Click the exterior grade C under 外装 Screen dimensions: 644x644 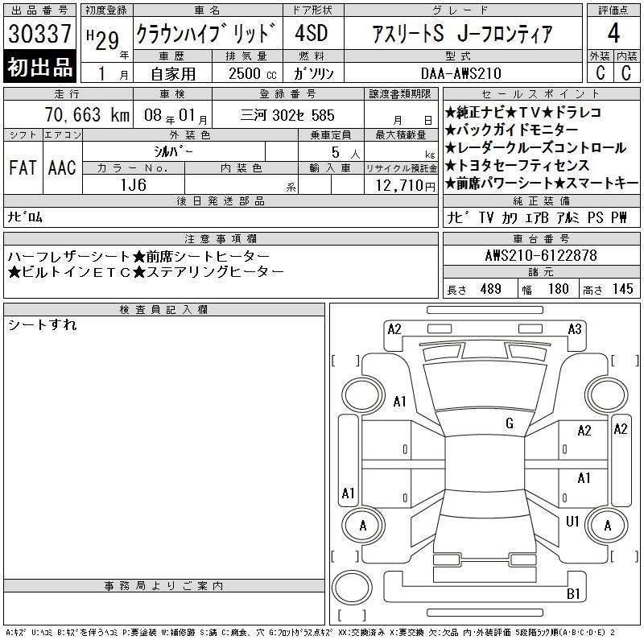click(601, 72)
